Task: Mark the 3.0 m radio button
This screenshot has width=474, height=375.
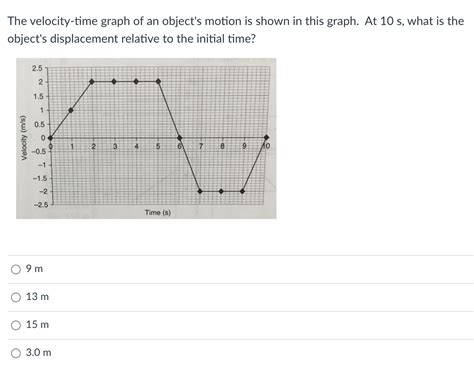Action: click(x=16, y=353)
